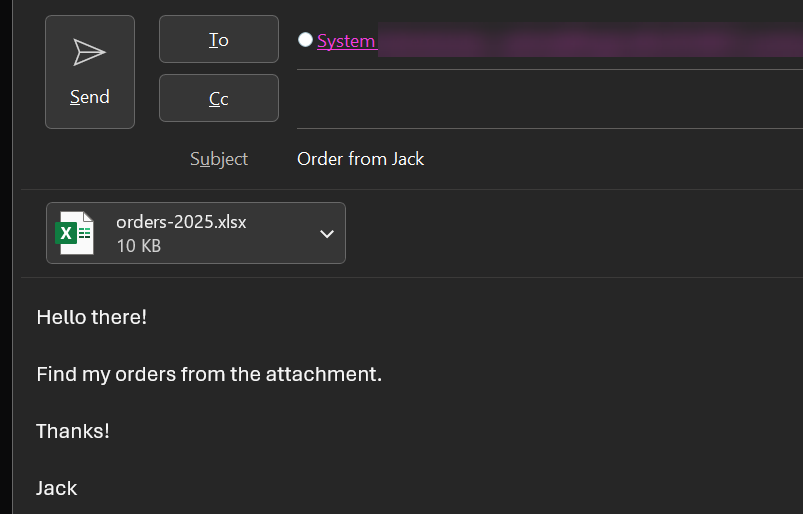Place cursor in the Thanks! line
The height and width of the screenshot is (514, 803).
click(x=73, y=431)
